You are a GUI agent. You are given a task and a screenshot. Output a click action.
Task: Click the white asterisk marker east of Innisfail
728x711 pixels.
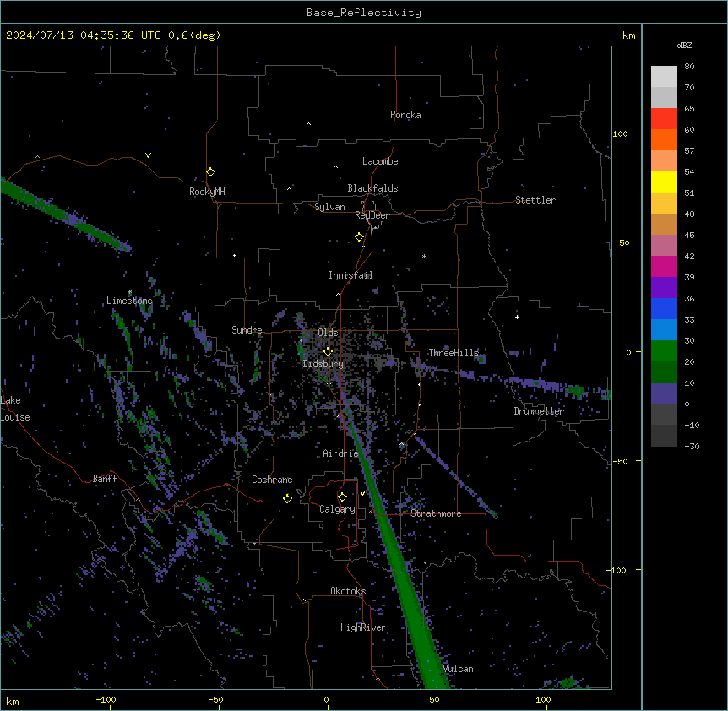pyautogui.click(x=424, y=256)
